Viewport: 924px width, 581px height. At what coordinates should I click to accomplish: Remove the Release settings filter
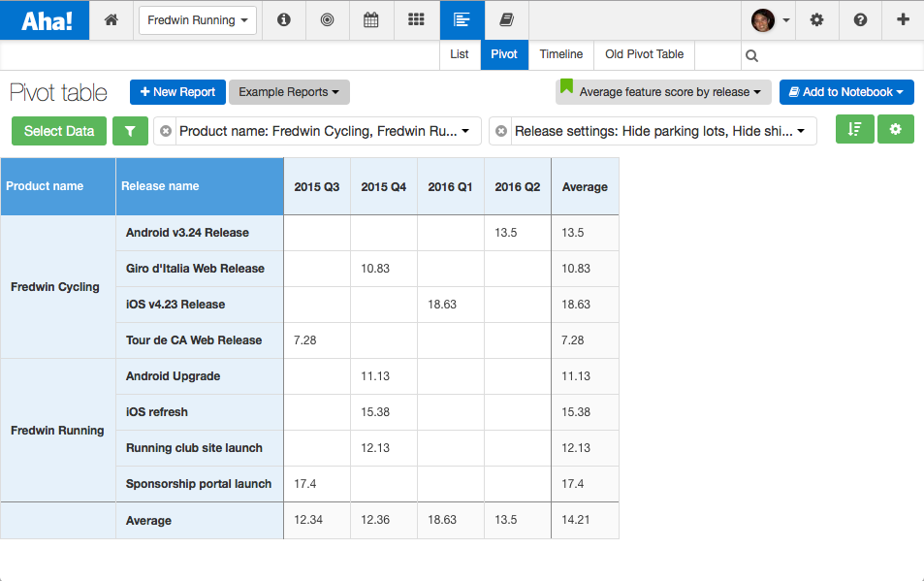coord(501,131)
